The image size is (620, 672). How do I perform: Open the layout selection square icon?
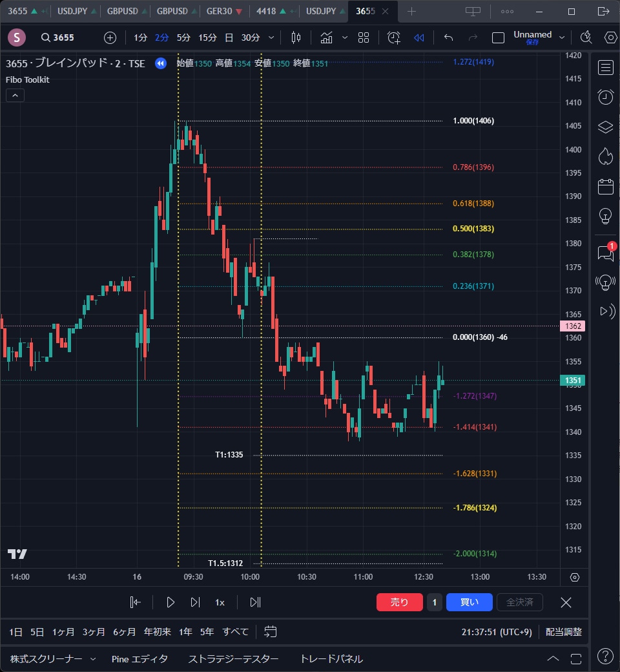coord(498,37)
